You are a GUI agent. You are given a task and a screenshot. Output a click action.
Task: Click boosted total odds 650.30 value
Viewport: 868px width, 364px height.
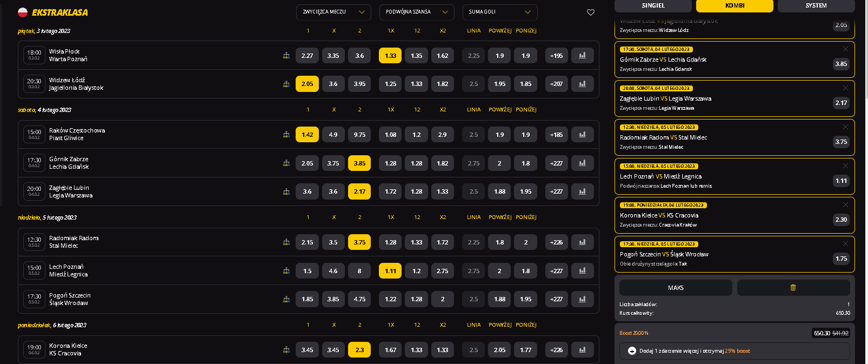click(822, 333)
